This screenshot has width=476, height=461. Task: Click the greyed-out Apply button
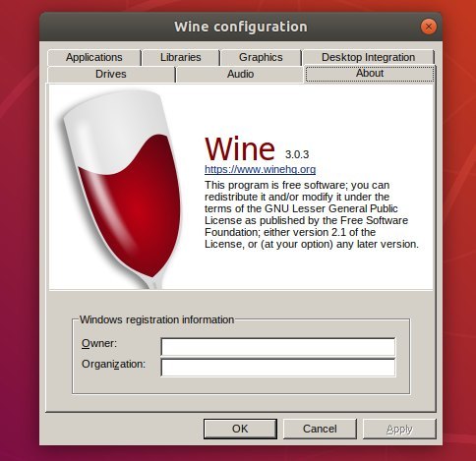[x=399, y=429]
